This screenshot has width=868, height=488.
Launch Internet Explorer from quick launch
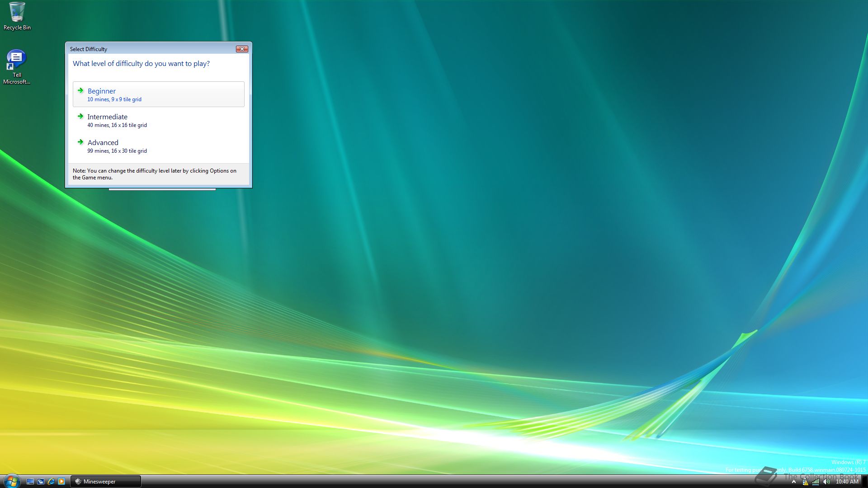(x=51, y=482)
